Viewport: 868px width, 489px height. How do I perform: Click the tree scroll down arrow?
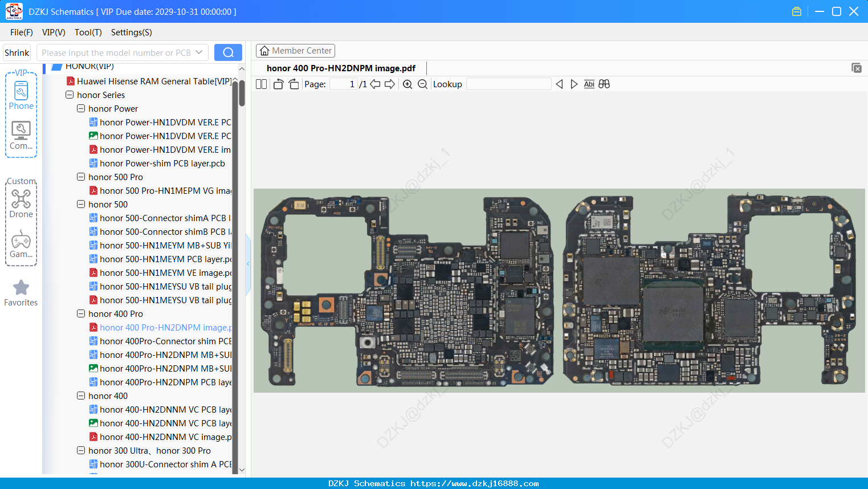coord(242,470)
